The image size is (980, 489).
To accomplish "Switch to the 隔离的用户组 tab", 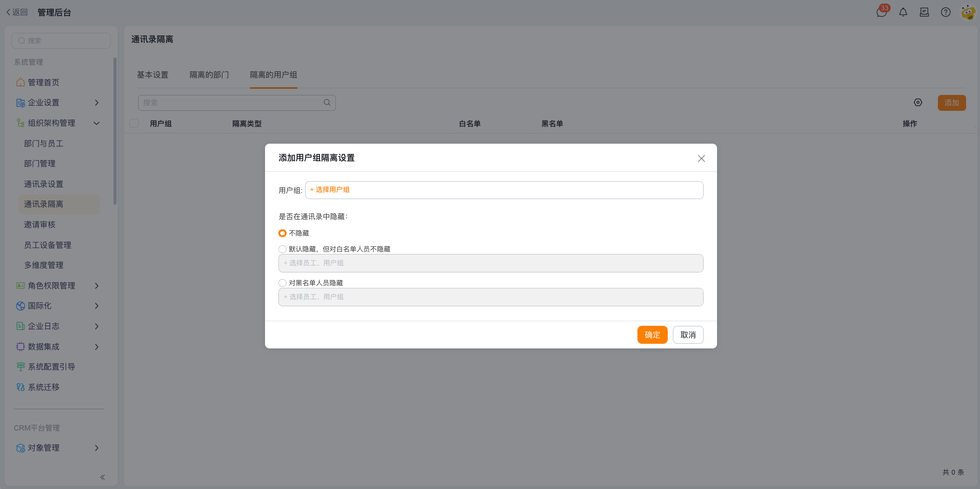I will pyautogui.click(x=274, y=75).
